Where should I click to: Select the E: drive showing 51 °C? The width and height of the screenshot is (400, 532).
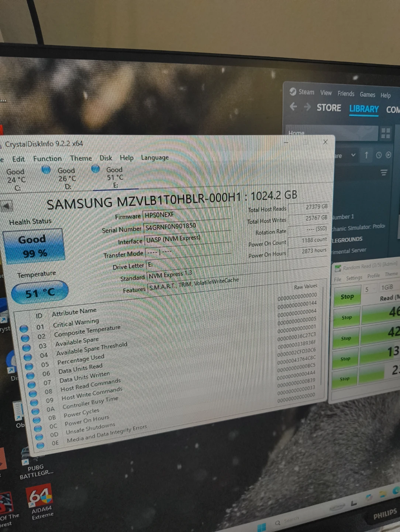(115, 177)
